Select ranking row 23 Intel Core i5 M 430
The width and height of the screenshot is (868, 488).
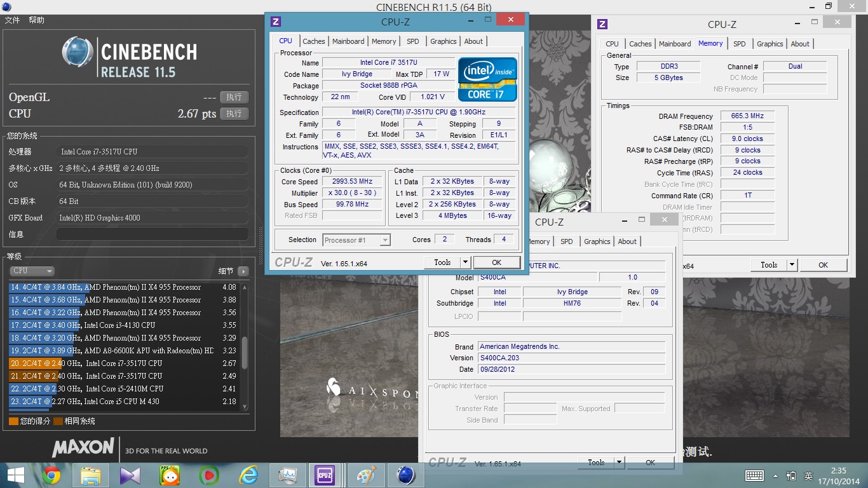click(x=123, y=402)
